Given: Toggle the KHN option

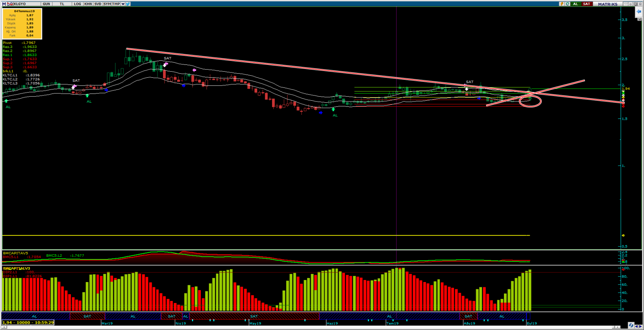Looking at the screenshot, I should click(x=88, y=4).
